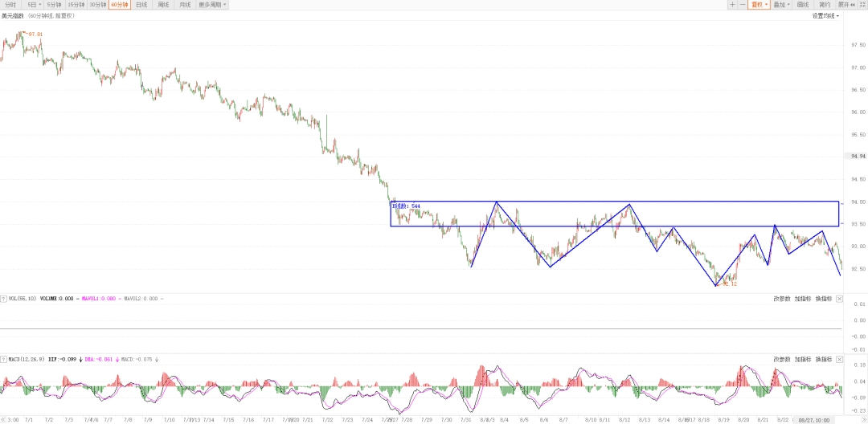Click the 92.12 low price label

(731, 284)
